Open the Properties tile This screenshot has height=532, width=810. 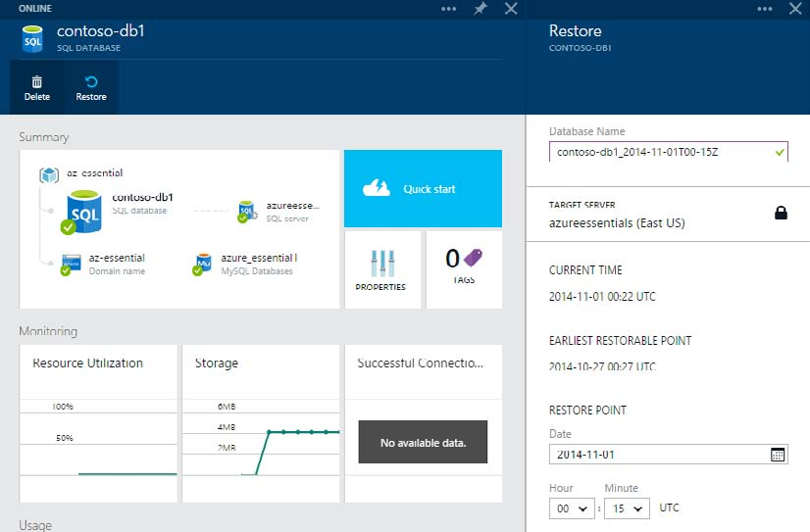point(381,269)
